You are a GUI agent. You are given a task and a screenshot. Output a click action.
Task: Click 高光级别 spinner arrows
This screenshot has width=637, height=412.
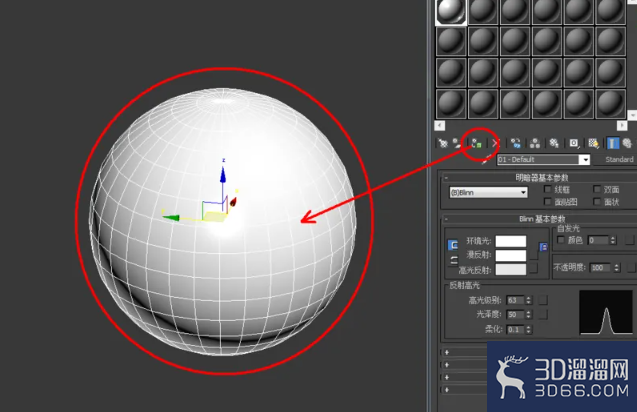[529, 300]
